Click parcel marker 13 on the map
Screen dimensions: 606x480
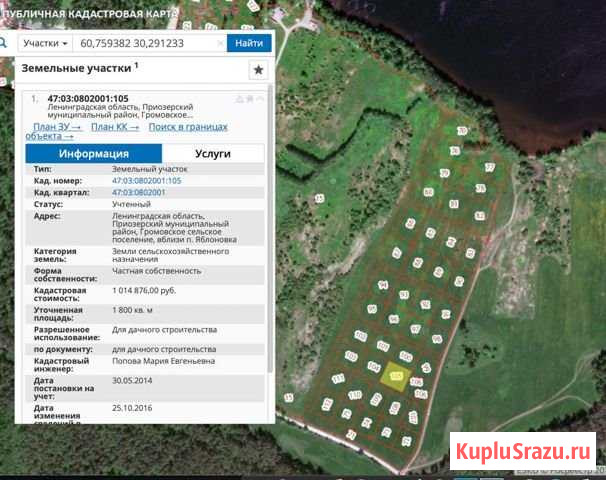pos(319,199)
